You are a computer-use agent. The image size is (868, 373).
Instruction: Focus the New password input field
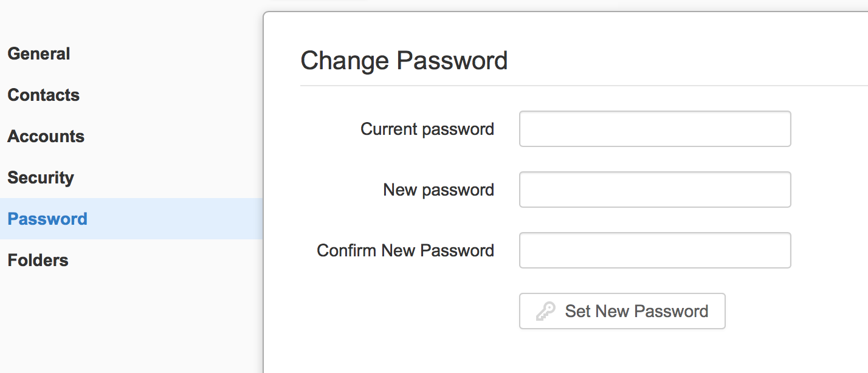click(655, 190)
